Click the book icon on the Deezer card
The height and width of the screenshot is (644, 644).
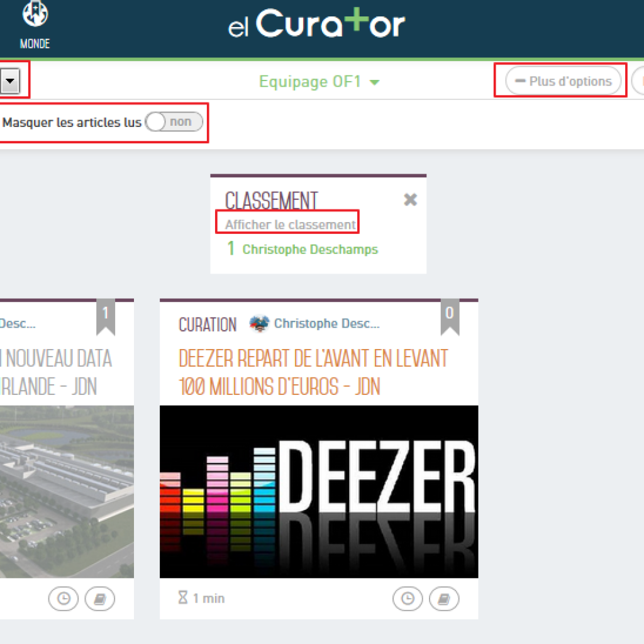click(x=444, y=599)
